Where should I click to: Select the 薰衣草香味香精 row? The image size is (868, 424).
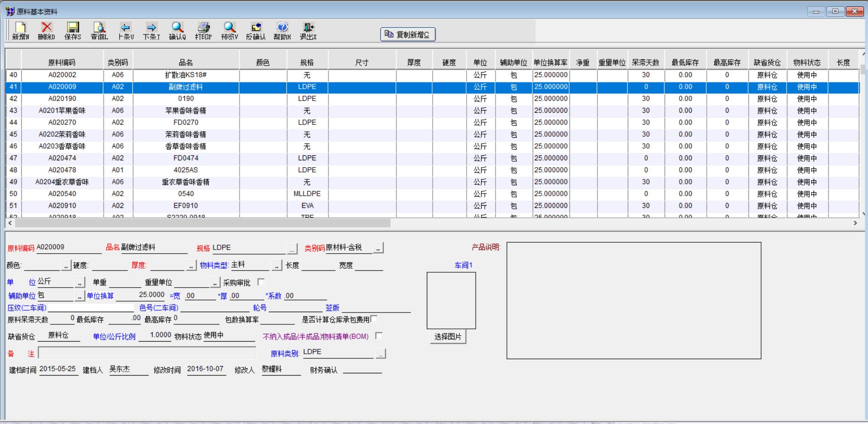tap(432, 182)
